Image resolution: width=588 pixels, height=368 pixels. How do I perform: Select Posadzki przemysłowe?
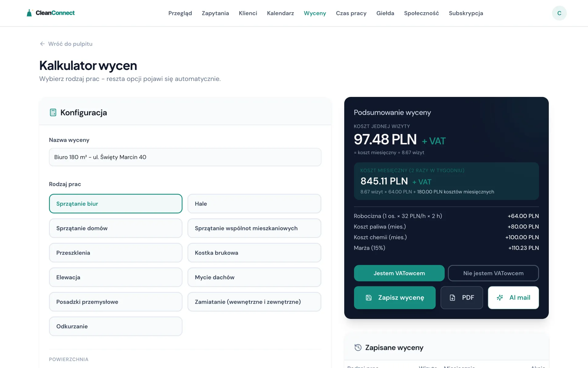[116, 302]
